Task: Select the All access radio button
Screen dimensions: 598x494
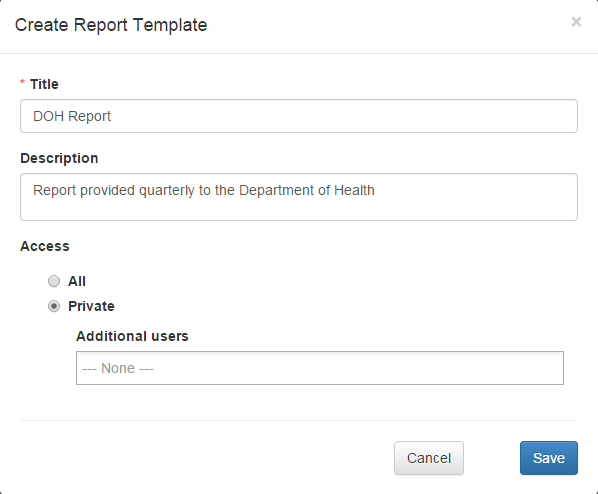Action: coord(54,281)
